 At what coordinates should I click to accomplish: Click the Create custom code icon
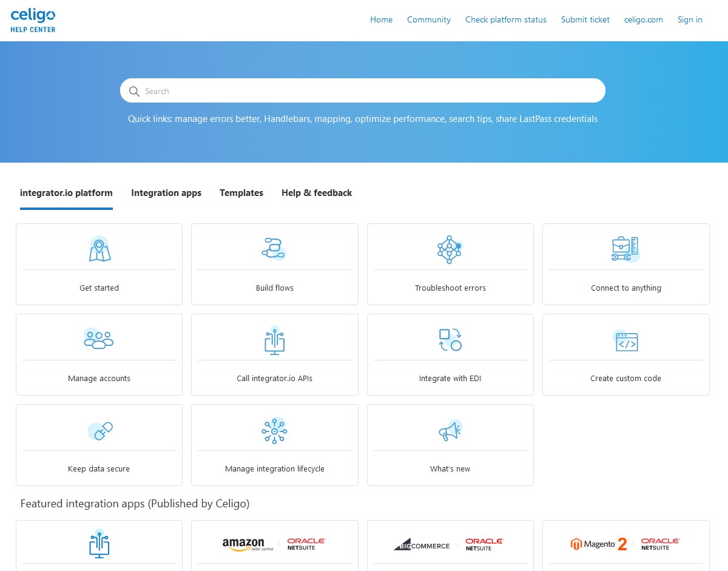point(625,341)
